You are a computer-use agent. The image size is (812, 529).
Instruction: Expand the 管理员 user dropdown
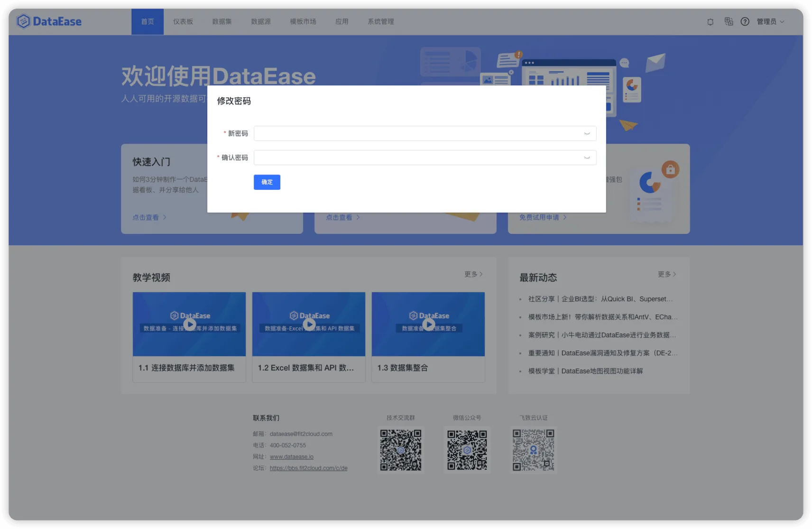coord(770,21)
